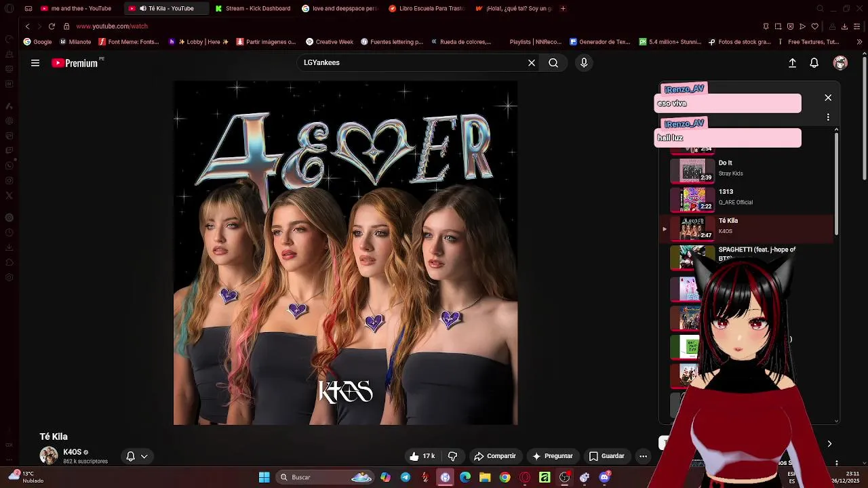Open the K4OS channel avatar

point(49,455)
